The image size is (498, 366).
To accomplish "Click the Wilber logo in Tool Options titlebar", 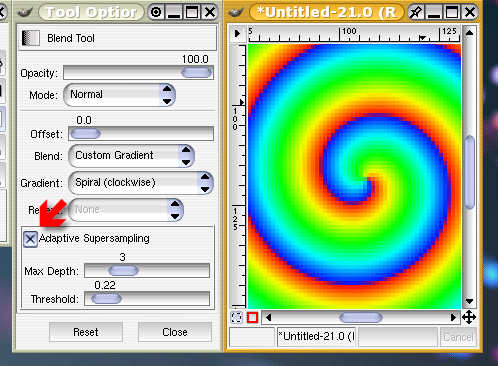I will coord(25,12).
